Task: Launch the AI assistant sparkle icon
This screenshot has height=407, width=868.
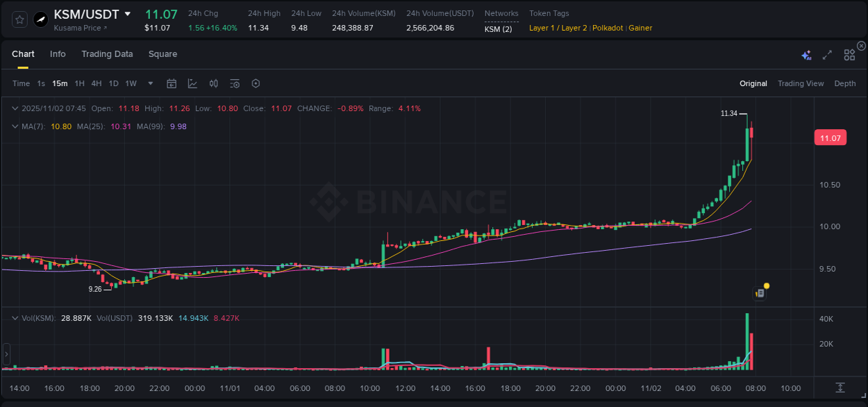Action: tap(806, 54)
